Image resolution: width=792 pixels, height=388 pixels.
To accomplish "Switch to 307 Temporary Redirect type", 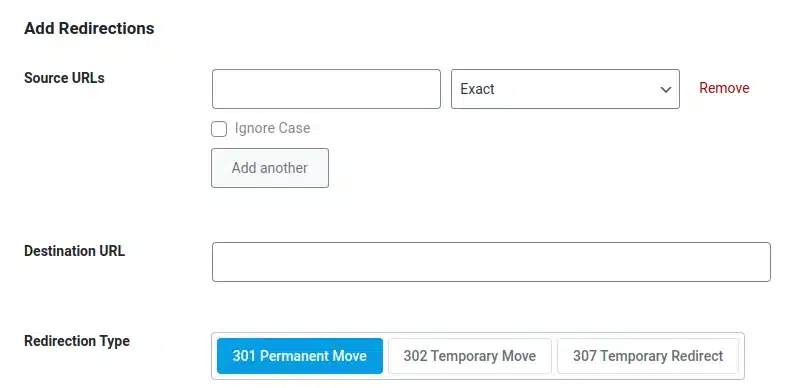I will click(648, 356).
